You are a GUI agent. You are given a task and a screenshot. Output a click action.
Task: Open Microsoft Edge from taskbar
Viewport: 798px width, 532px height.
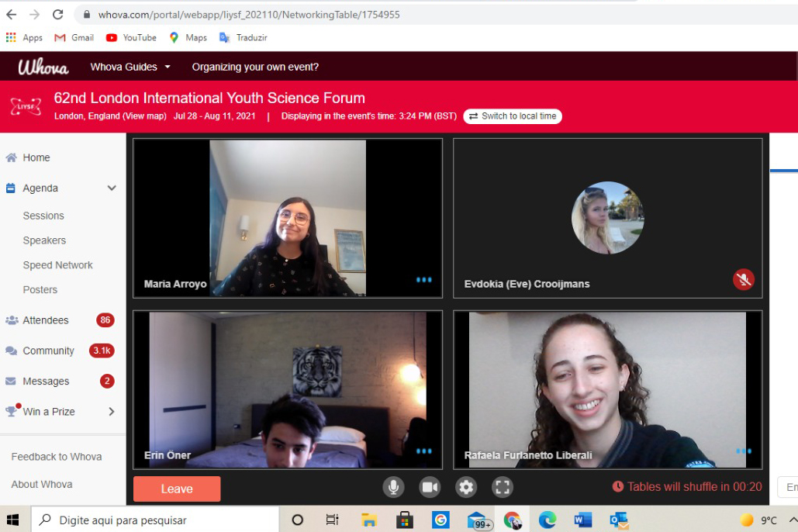(548, 520)
